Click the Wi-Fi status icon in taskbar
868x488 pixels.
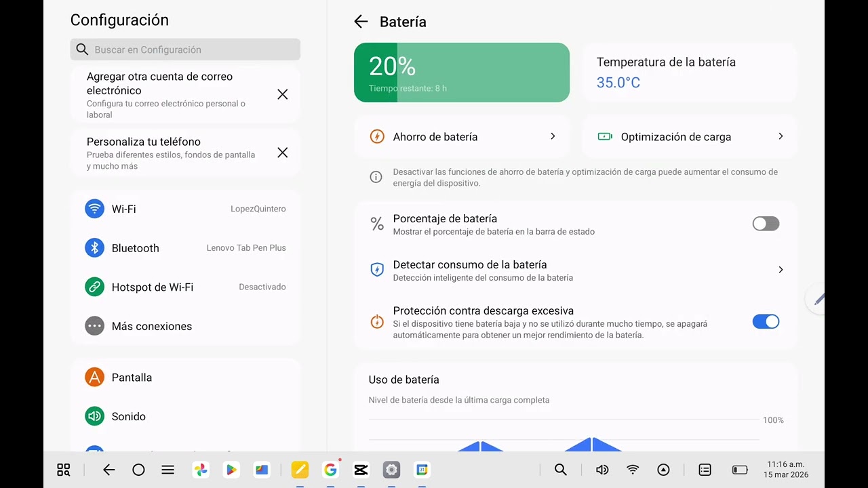point(633,470)
